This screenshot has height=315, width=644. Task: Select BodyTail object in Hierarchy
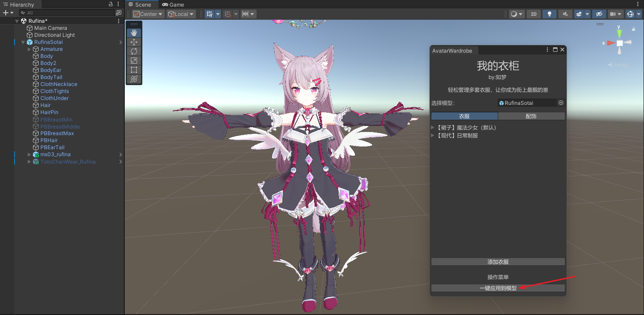(51, 77)
